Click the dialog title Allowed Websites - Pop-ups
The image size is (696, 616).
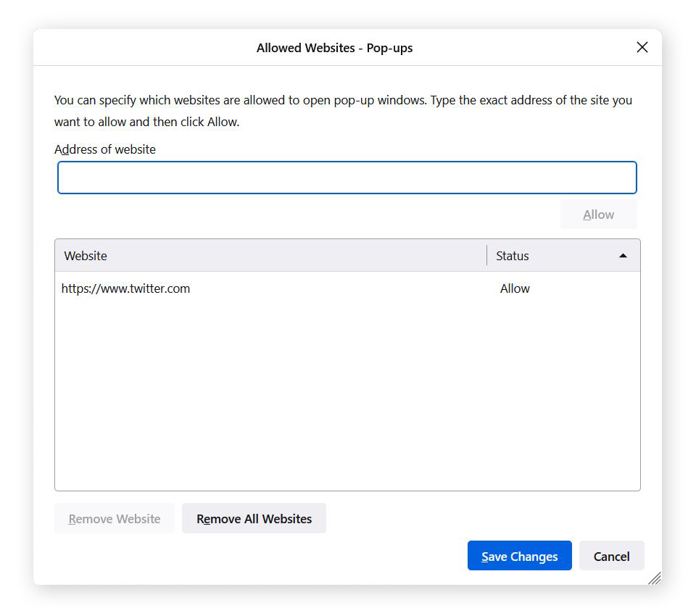click(334, 48)
